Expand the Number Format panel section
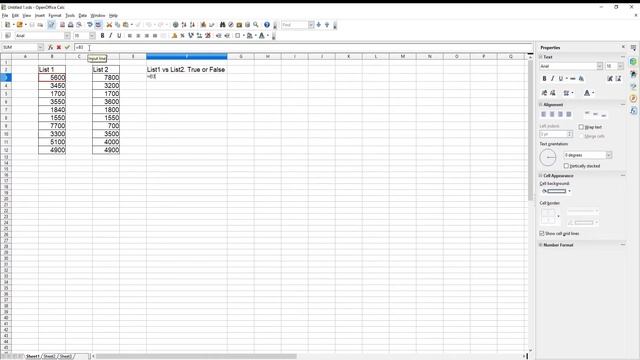 (x=541, y=245)
